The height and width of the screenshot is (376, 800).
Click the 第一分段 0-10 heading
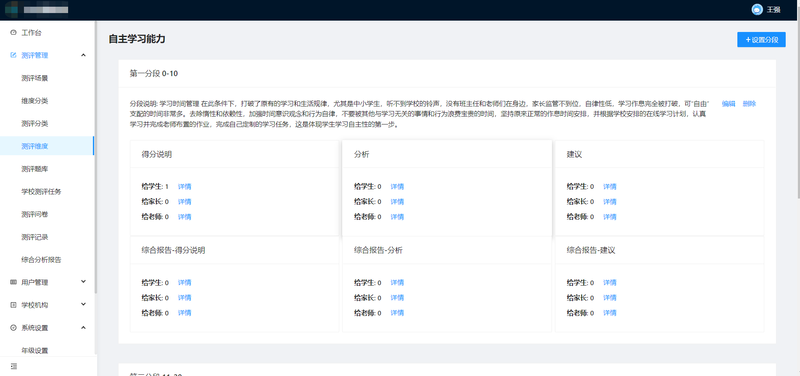(154, 73)
